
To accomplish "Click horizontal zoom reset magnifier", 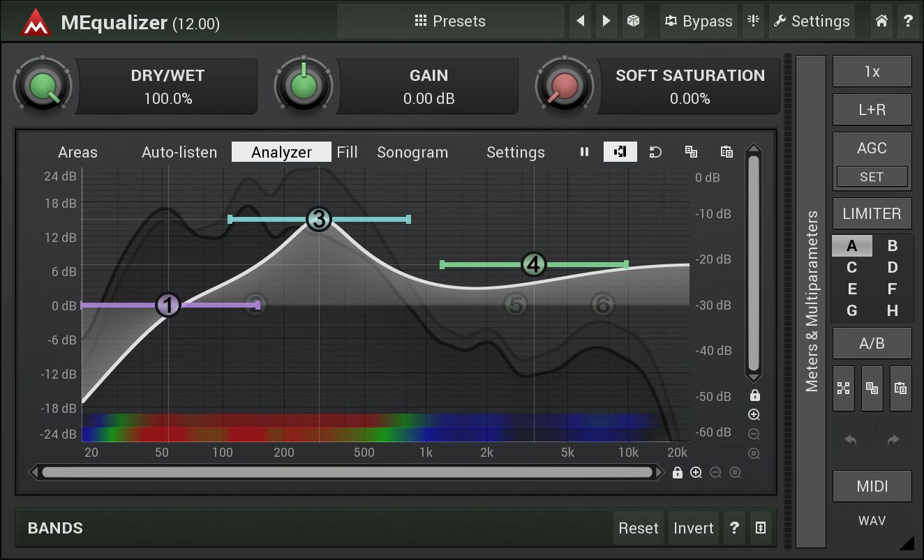I will (x=735, y=472).
